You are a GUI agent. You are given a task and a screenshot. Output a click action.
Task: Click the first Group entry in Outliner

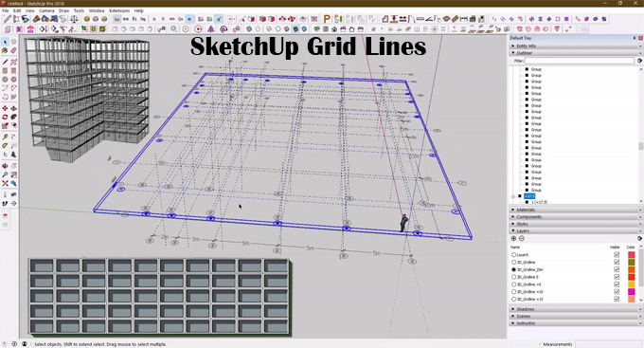tap(536, 69)
